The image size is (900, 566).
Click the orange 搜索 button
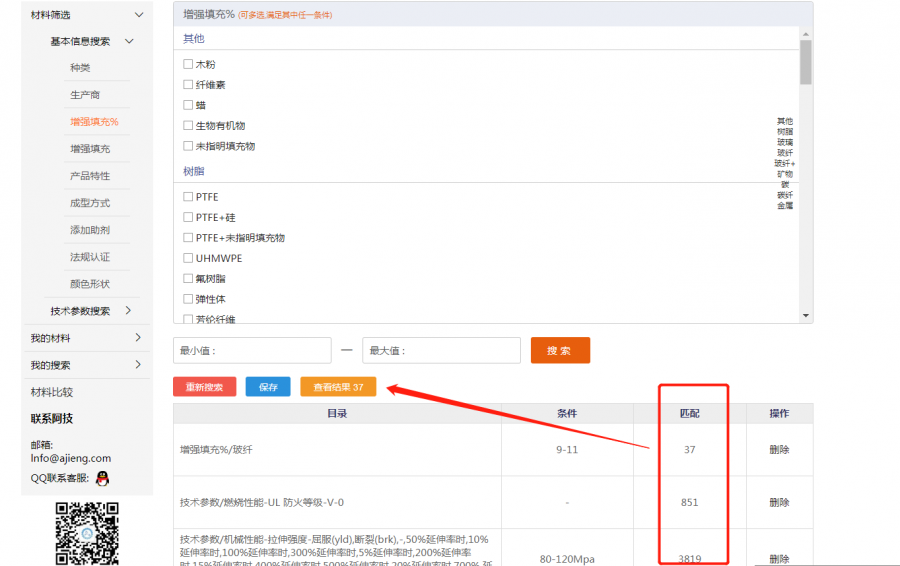(560, 350)
